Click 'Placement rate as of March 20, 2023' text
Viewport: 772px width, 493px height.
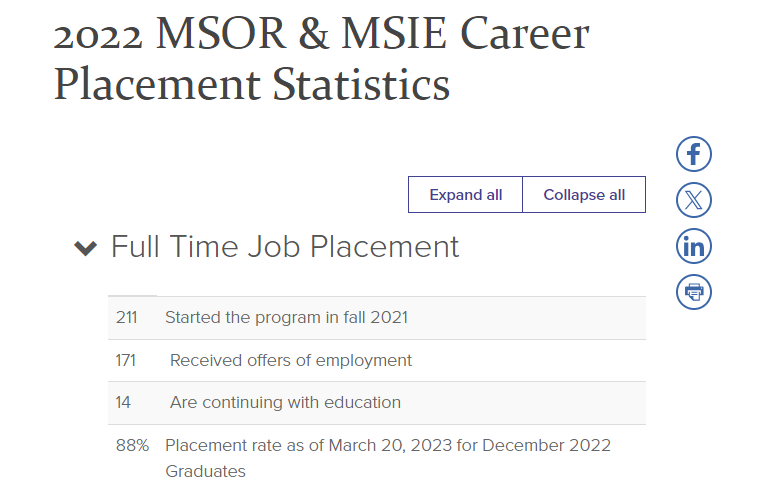[x=309, y=445]
